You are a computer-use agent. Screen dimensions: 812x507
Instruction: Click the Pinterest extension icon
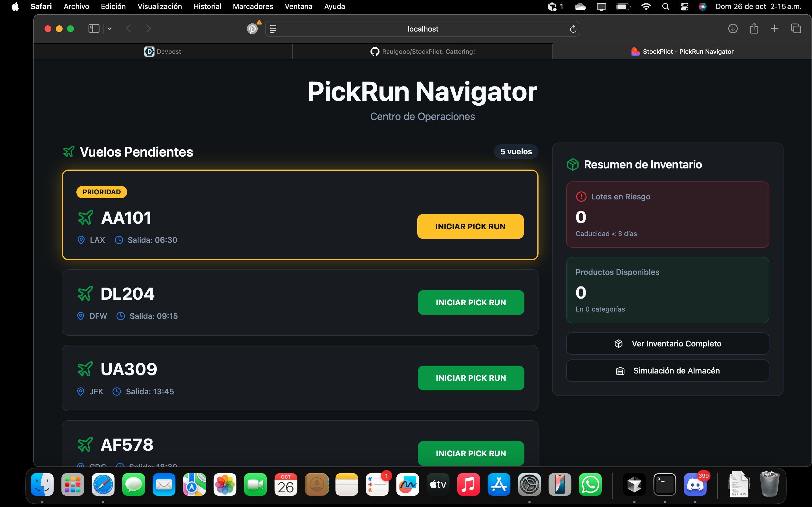[x=252, y=29]
